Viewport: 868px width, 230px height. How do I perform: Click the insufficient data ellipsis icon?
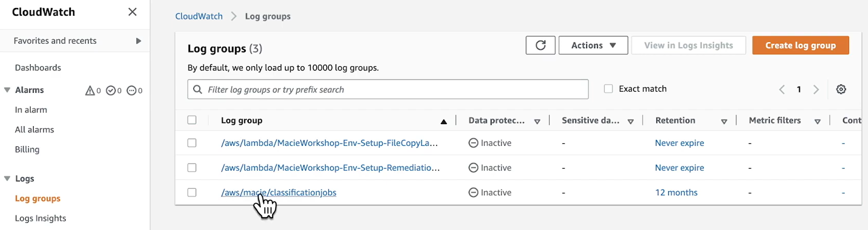coord(132,90)
